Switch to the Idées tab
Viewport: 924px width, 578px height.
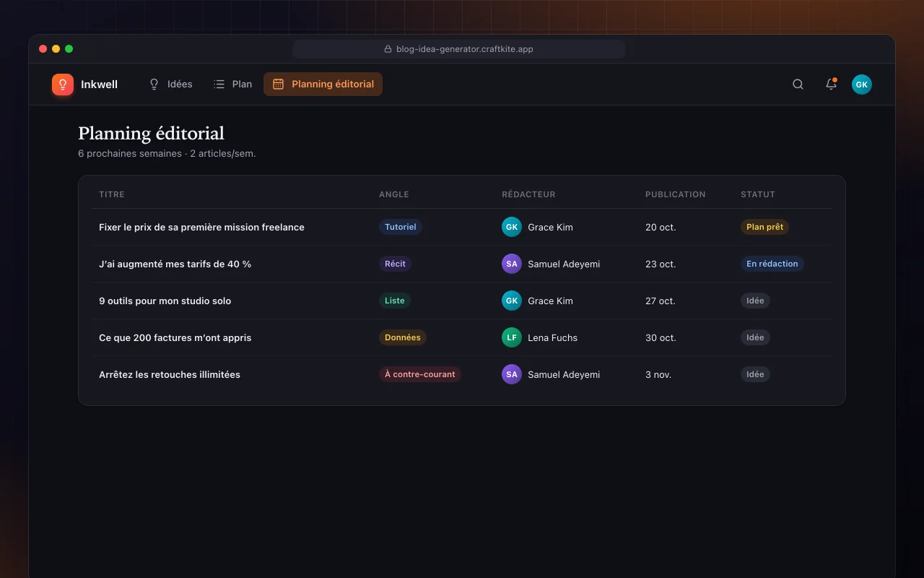tap(170, 84)
